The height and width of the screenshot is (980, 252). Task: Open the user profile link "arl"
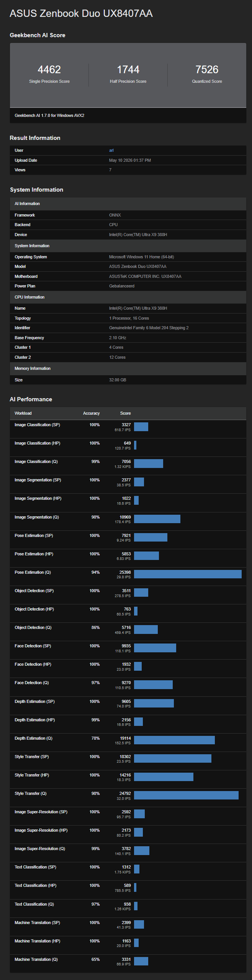(x=111, y=150)
